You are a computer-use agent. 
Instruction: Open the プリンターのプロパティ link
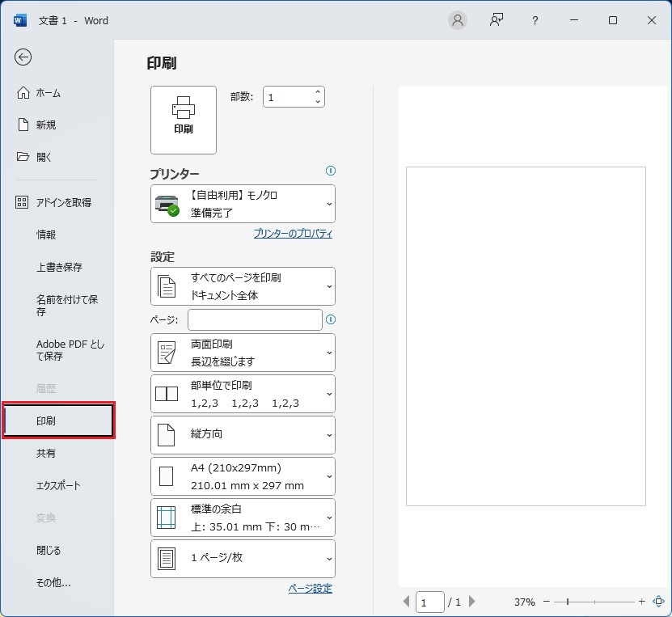pyautogui.click(x=293, y=234)
